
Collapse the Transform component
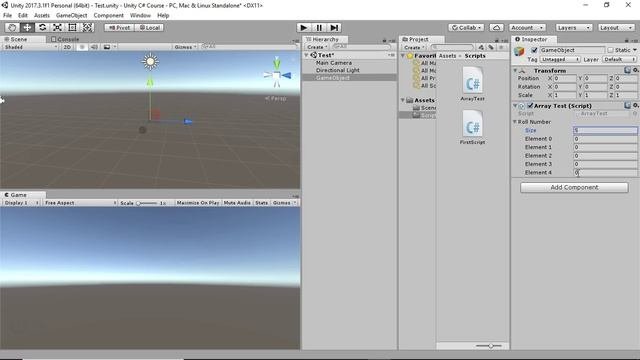coord(515,70)
